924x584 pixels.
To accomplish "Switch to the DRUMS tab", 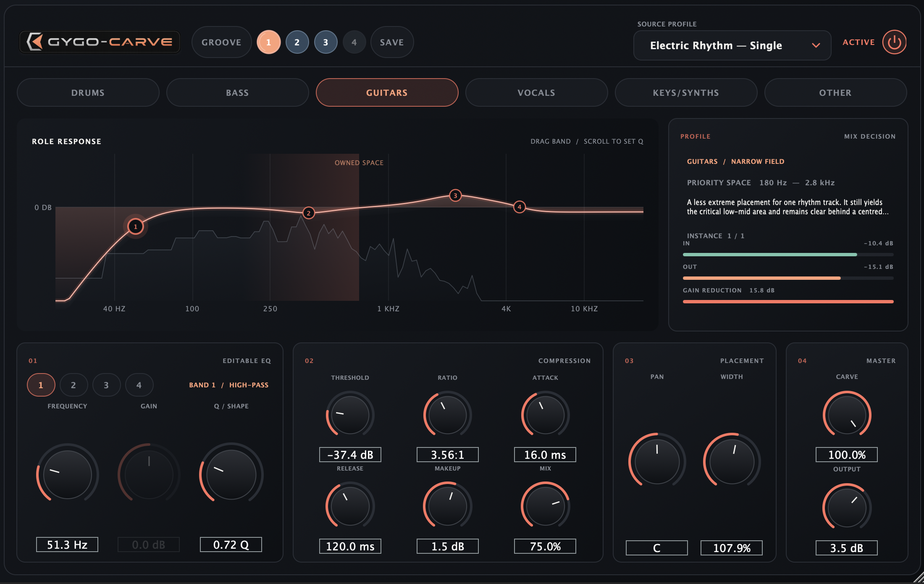I will (x=88, y=92).
